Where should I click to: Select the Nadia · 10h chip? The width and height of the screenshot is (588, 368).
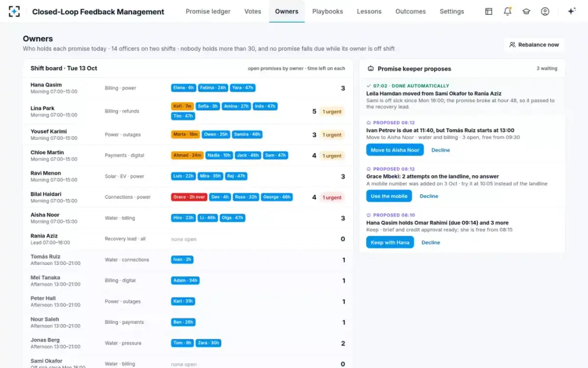[219, 155]
